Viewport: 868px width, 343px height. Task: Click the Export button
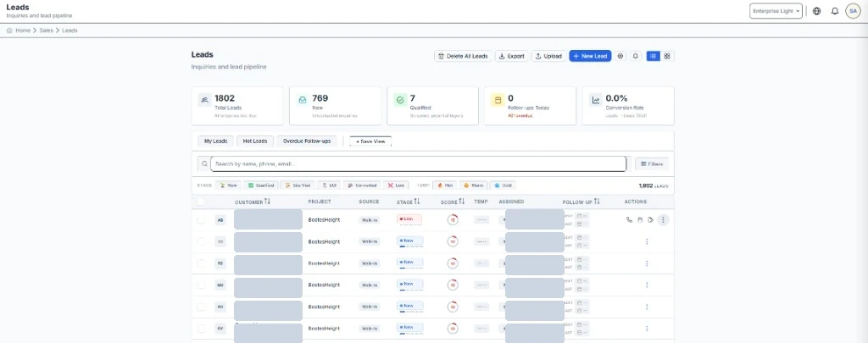(511, 56)
